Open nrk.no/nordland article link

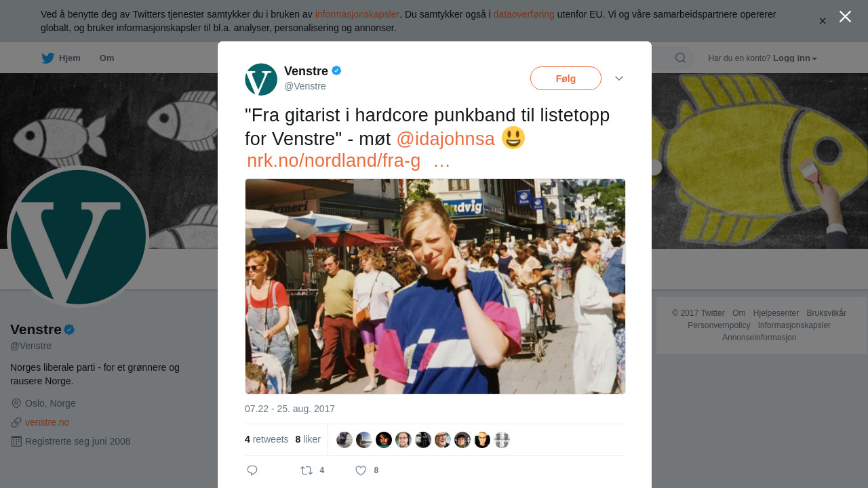pos(334,161)
